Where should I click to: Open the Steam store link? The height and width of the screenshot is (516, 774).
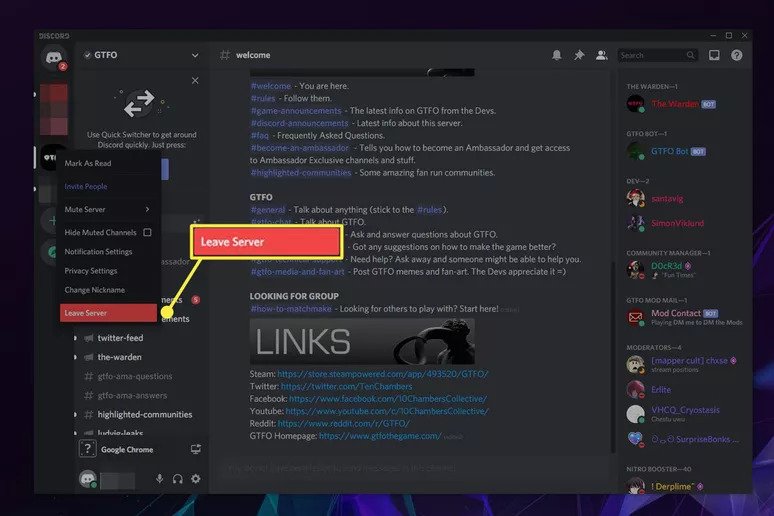coord(383,374)
